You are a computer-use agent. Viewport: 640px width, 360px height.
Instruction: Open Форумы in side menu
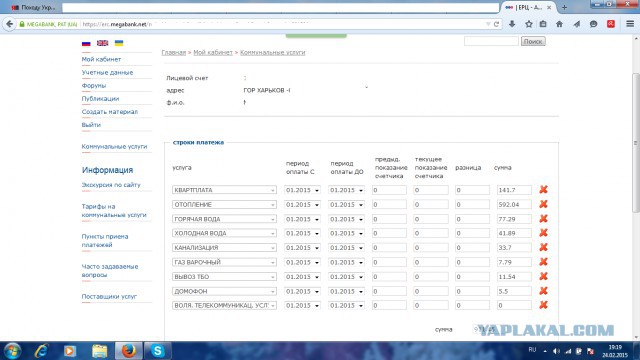tap(94, 85)
